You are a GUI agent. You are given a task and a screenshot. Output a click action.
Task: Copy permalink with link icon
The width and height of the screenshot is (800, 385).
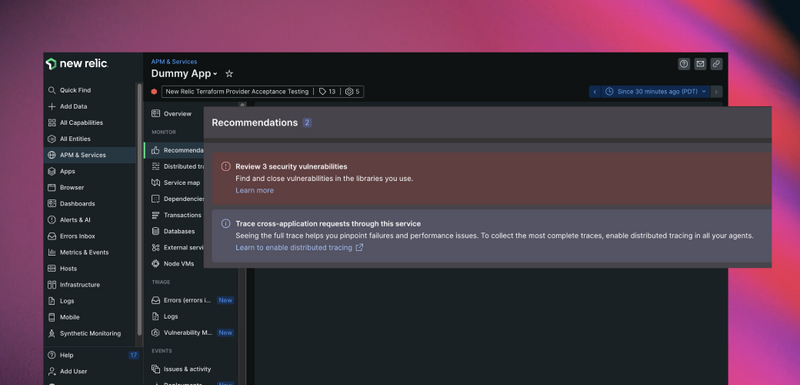(716, 64)
